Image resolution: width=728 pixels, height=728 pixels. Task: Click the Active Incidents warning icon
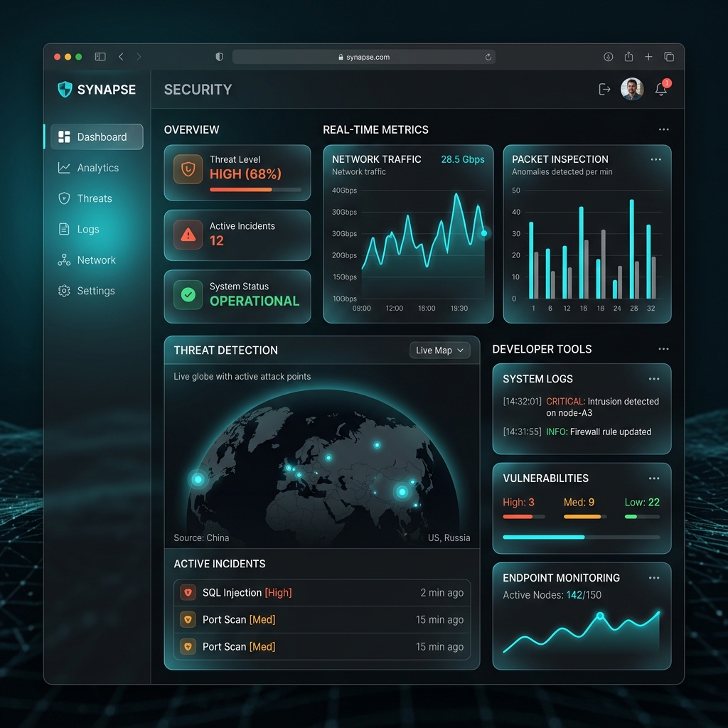pos(188,235)
